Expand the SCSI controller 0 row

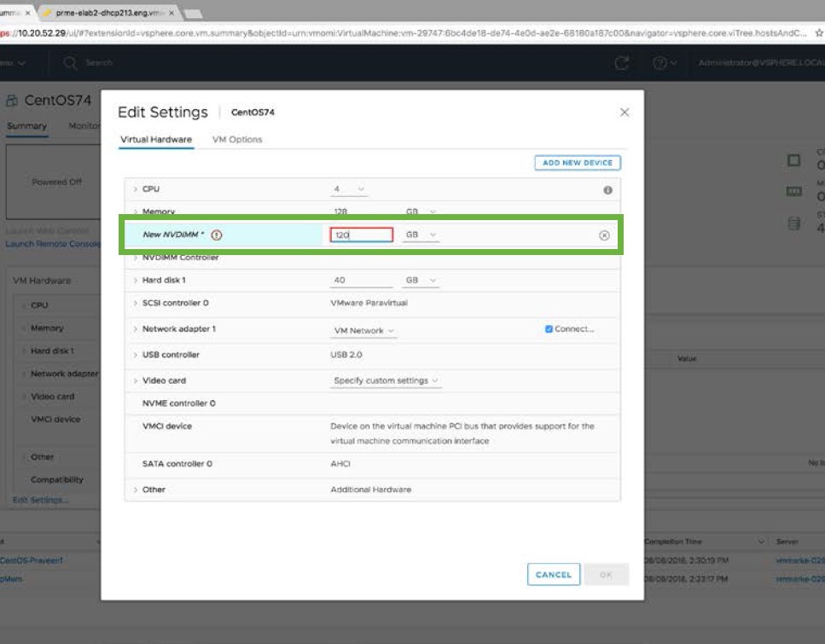135,303
